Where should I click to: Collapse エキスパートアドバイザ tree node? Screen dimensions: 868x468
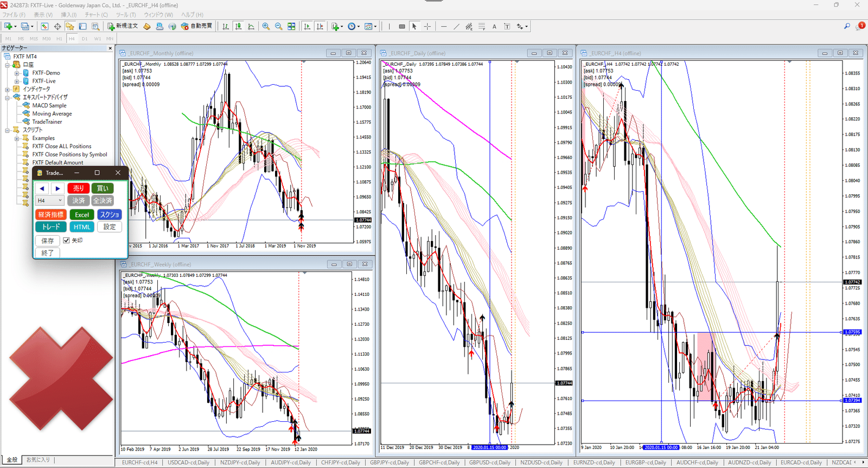click(8, 97)
